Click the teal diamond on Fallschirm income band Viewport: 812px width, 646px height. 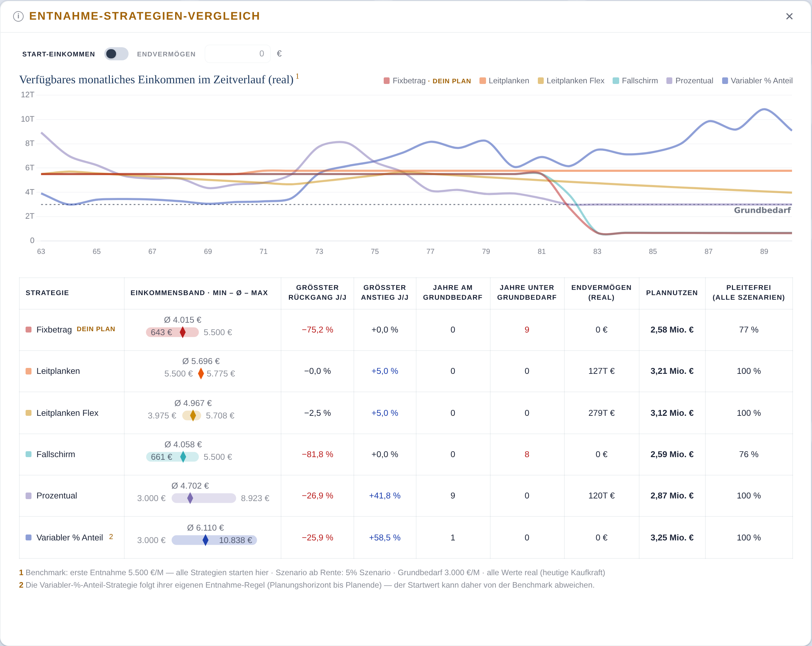click(x=183, y=456)
